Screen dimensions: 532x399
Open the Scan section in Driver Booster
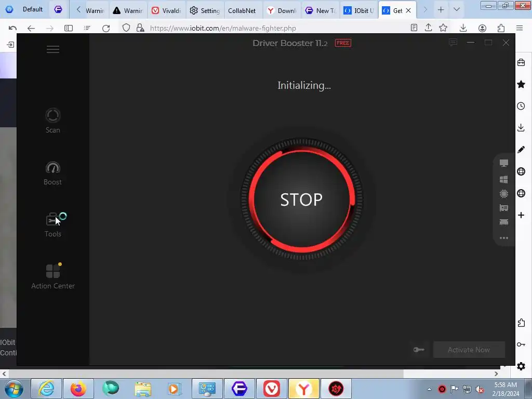coord(52,121)
